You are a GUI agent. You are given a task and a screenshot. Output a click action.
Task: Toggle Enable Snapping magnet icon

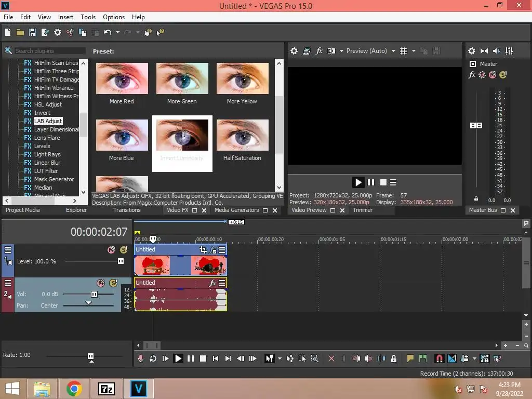(439, 358)
